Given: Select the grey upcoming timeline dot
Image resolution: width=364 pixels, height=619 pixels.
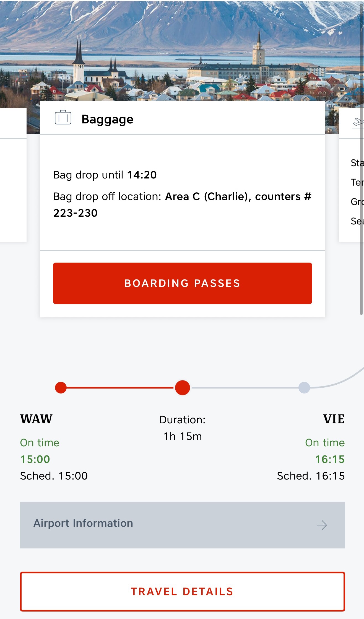Looking at the screenshot, I should [304, 388].
